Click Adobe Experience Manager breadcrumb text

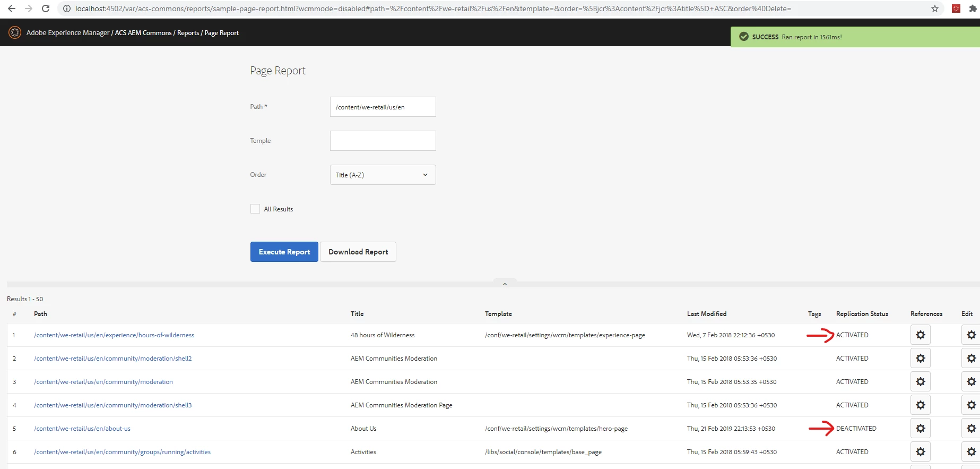(x=68, y=33)
